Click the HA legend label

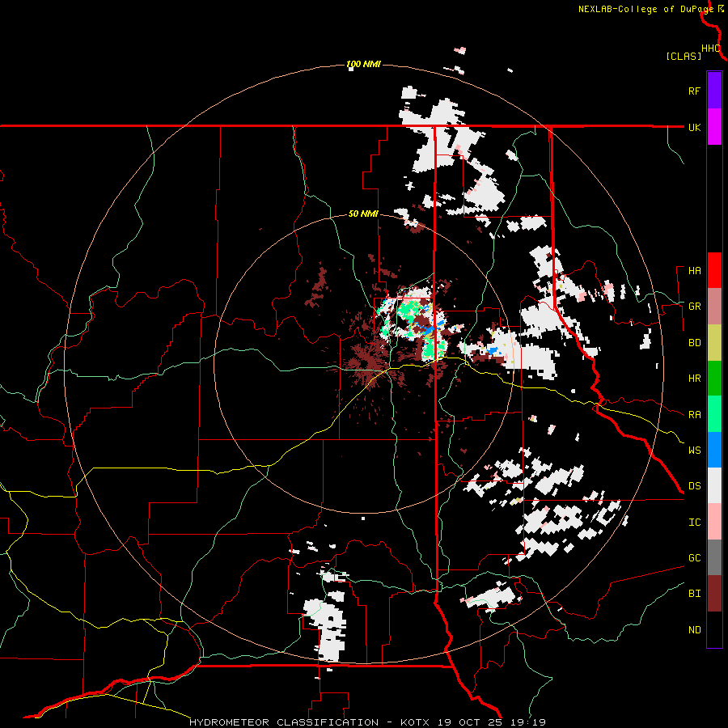coord(694,271)
